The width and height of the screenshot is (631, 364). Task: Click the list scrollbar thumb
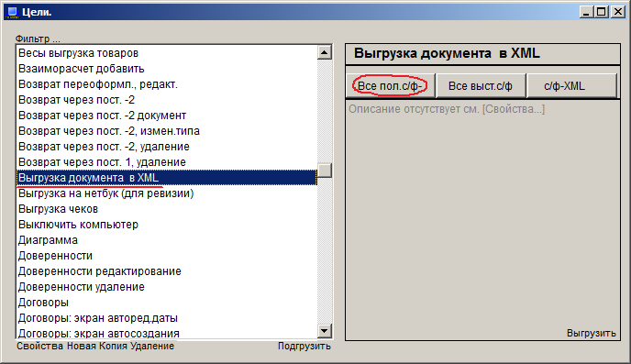coord(325,171)
